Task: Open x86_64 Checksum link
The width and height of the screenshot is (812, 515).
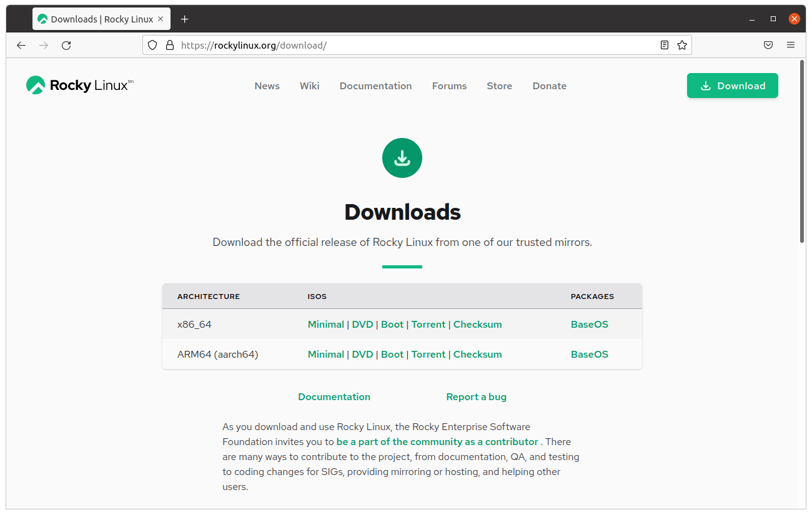Action: point(477,325)
